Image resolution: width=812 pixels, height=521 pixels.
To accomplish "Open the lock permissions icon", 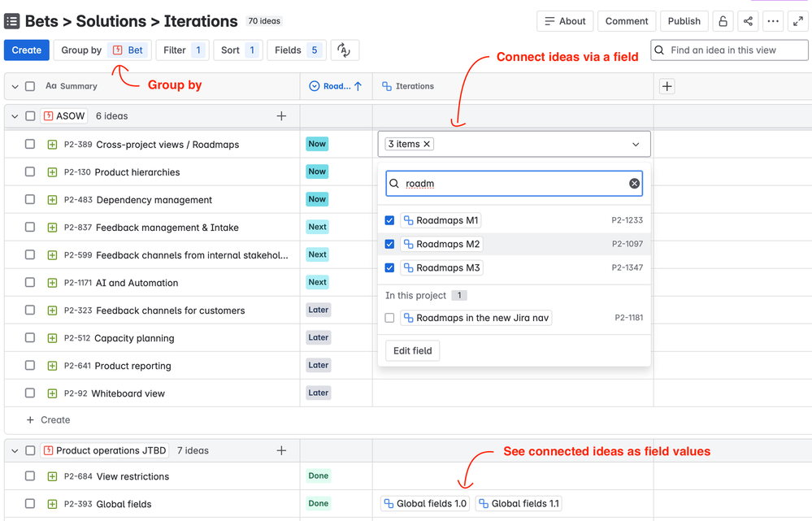I will click(x=723, y=21).
